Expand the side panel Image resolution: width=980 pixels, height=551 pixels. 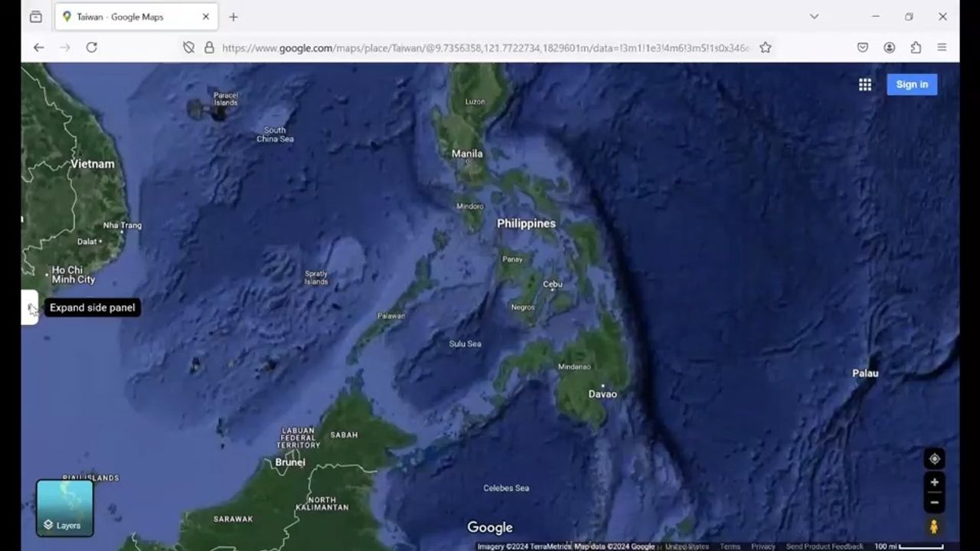coord(30,308)
